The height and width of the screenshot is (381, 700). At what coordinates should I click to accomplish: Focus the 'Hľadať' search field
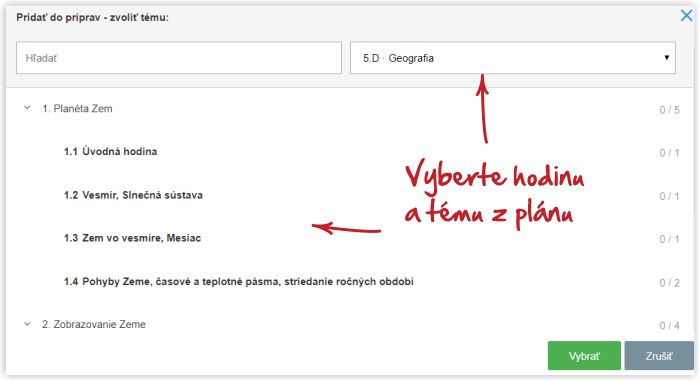pyautogui.click(x=179, y=58)
